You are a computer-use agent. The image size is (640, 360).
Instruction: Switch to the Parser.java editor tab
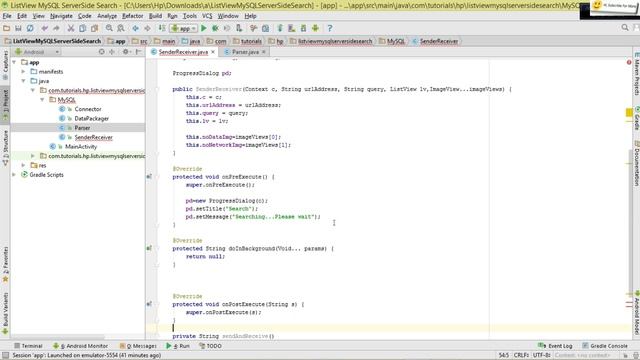(245, 52)
